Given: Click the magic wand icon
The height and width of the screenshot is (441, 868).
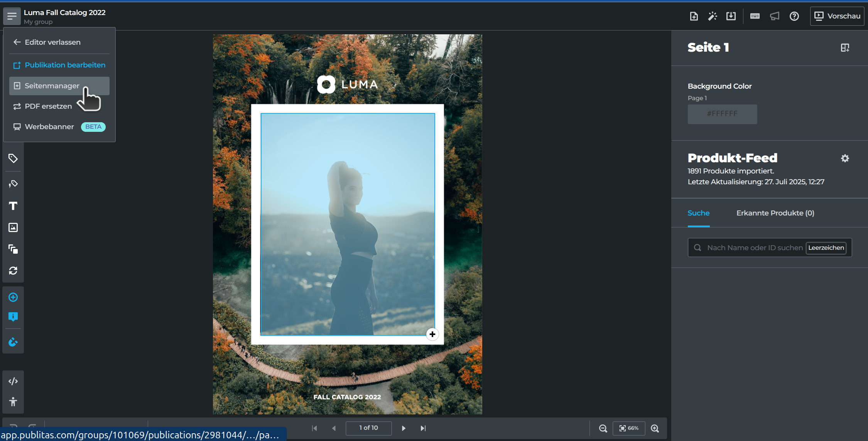Looking at the screenshot, I should coord(712,16).
